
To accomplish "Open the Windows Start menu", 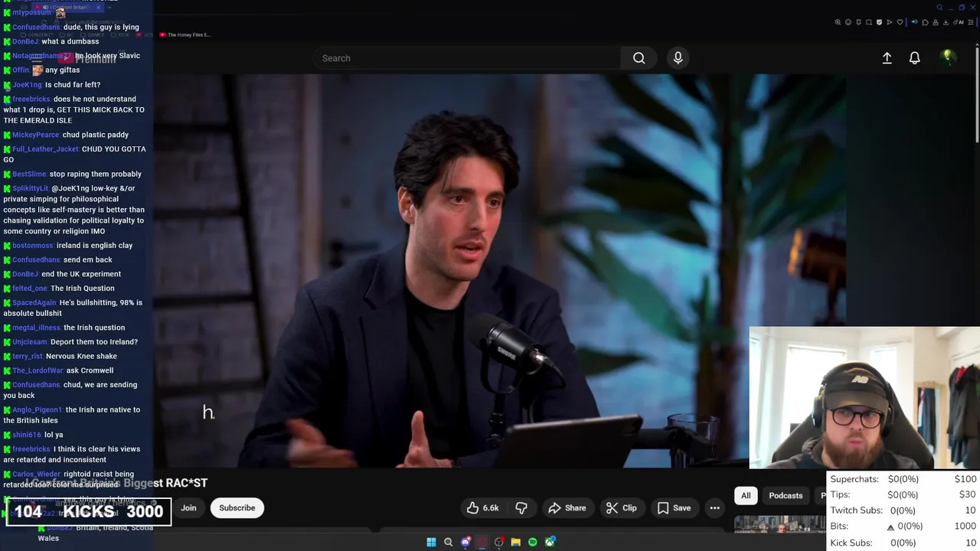I will coord(431,542).
